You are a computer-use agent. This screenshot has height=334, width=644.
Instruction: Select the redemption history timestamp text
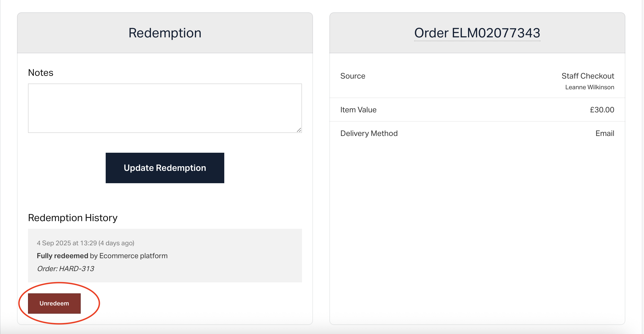(x=67, y=243)
